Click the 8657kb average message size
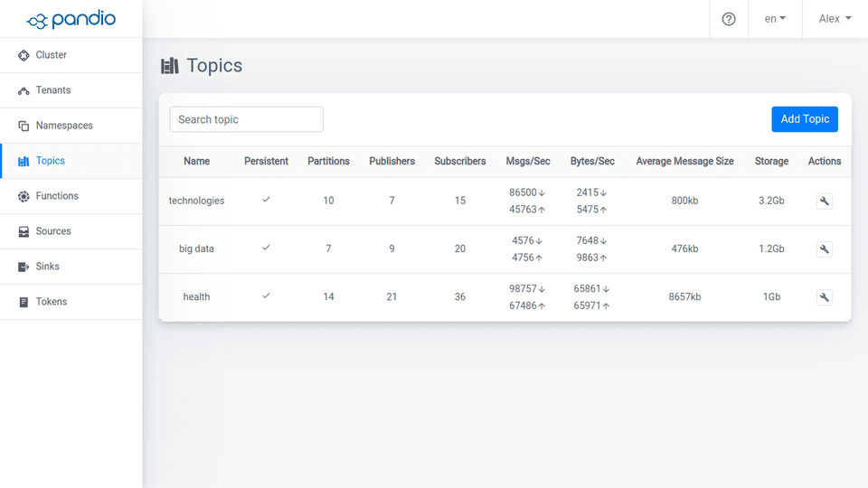The image size is (868, 488). coord(684,297)
